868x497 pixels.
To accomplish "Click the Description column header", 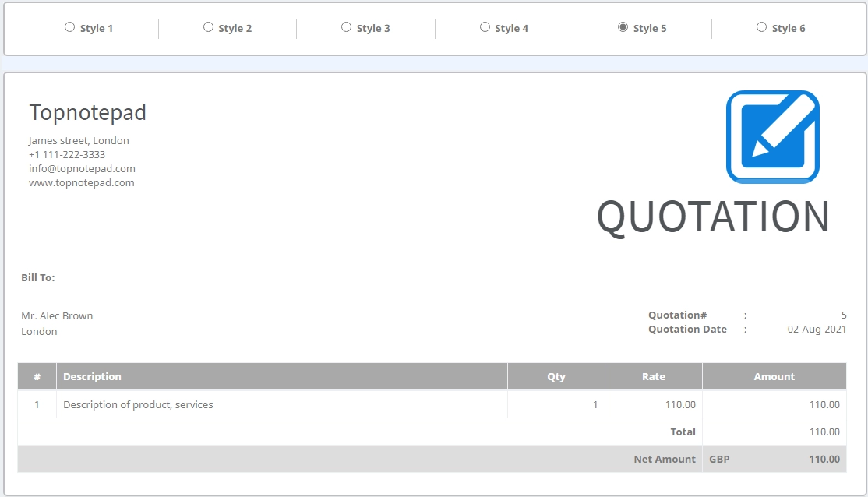I will (282, 376).
